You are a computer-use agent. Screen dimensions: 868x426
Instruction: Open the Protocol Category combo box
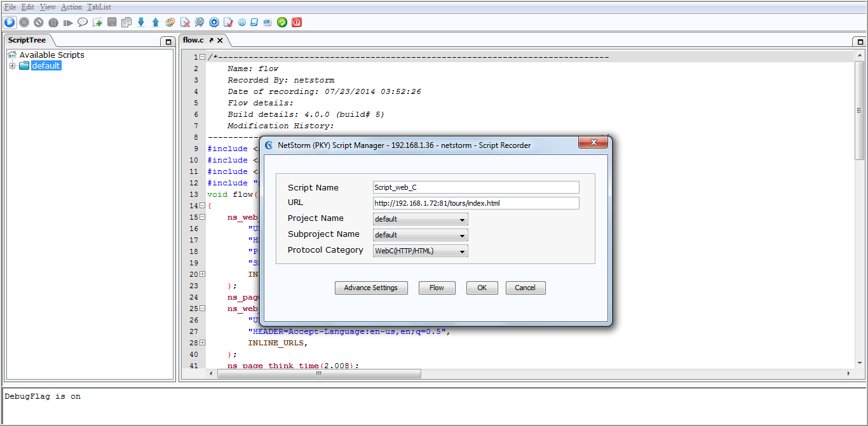coord(421,251)
